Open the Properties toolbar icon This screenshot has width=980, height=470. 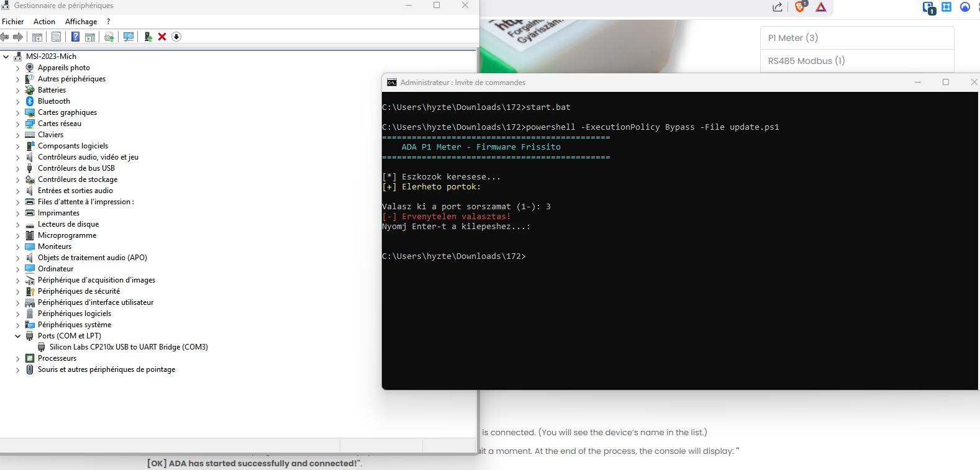[x=56, y=37]
